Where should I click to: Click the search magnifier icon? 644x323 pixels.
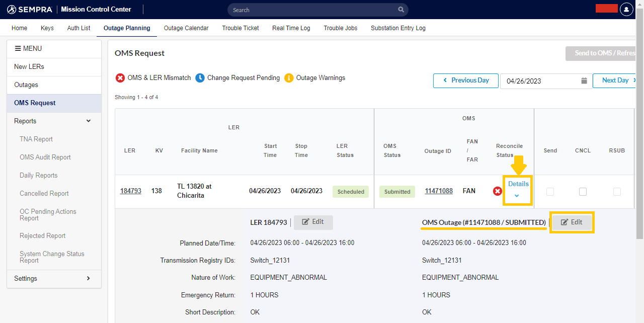[x=401, y=10]
